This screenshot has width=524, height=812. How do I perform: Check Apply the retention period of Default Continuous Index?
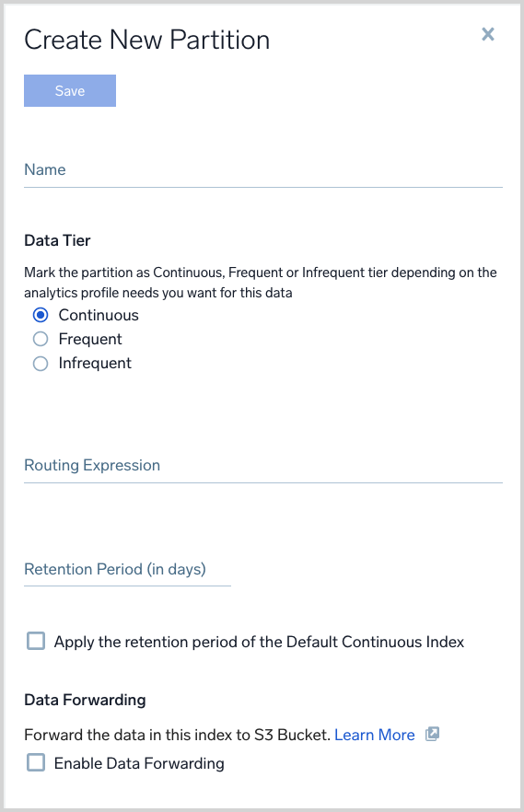click(36, 641)
